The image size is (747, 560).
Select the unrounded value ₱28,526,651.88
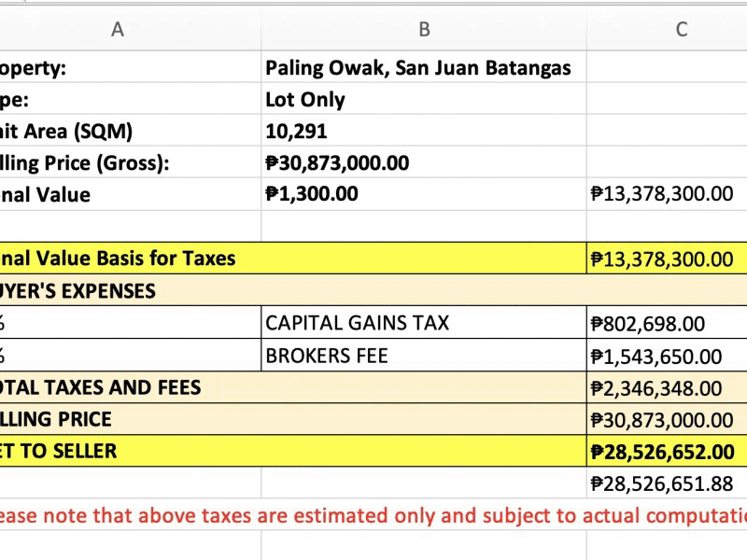tap(662, 483)
